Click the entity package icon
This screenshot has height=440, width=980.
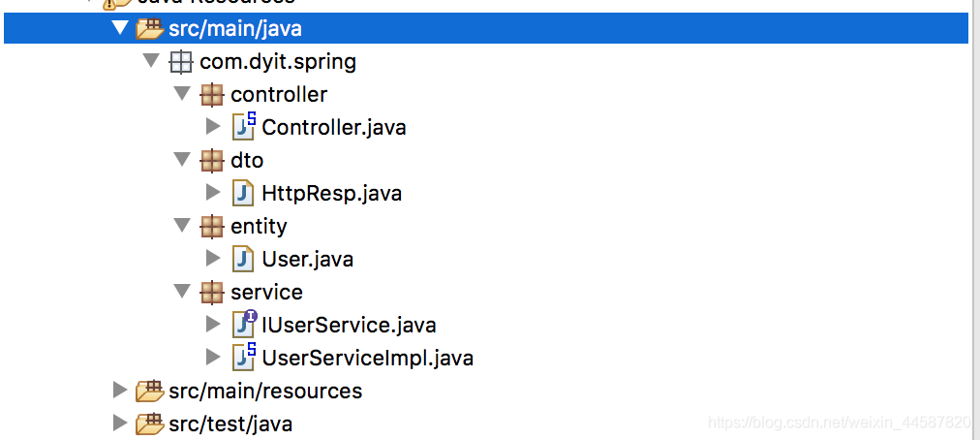coord(212,227)
